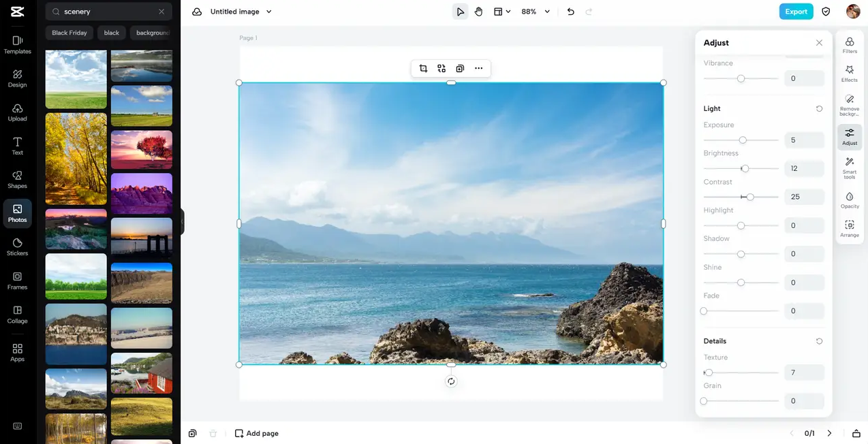
Task: Click the pages overview icon at bottom left
Action: (193, 433)
